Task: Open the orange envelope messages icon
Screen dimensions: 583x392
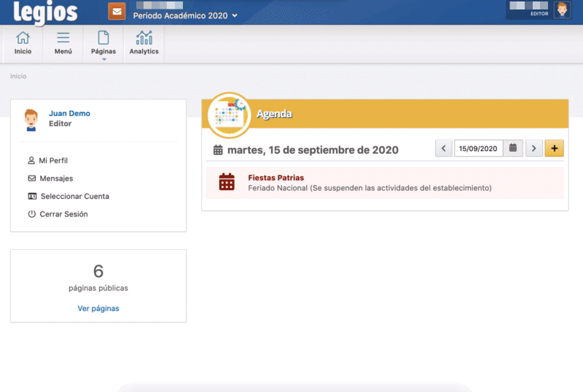Action: tap(117, 11)
